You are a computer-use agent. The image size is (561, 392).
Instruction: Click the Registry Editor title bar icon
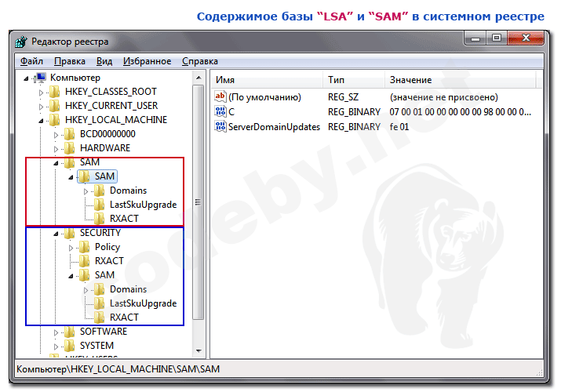21,42
